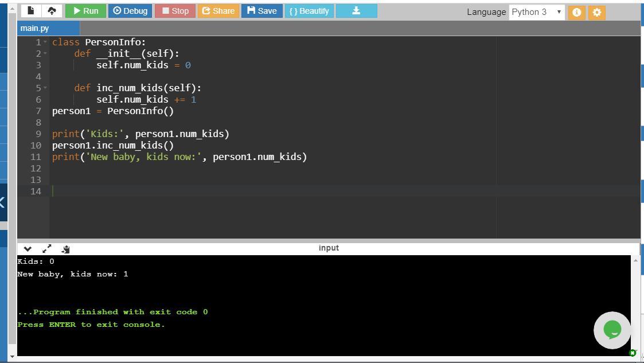Viewport: 644px width, 363px height.
Task: Open the editor settings gear
Action: 597,12
